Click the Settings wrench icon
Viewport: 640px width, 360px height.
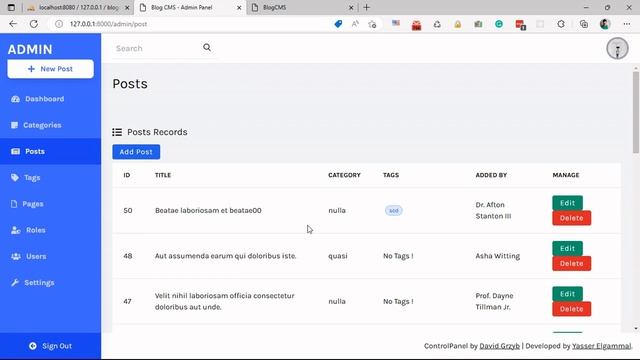click(x=15, y=282)
